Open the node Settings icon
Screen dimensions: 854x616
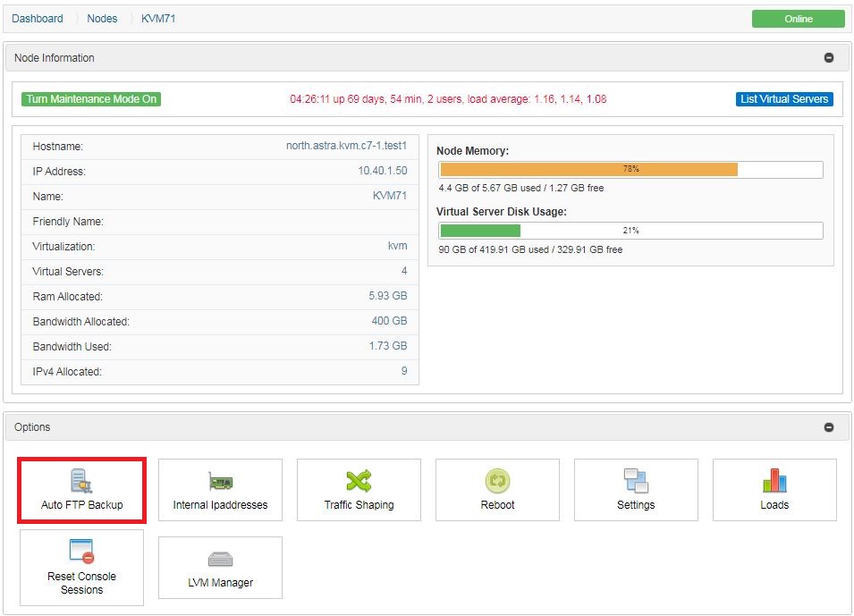[636, 482]
